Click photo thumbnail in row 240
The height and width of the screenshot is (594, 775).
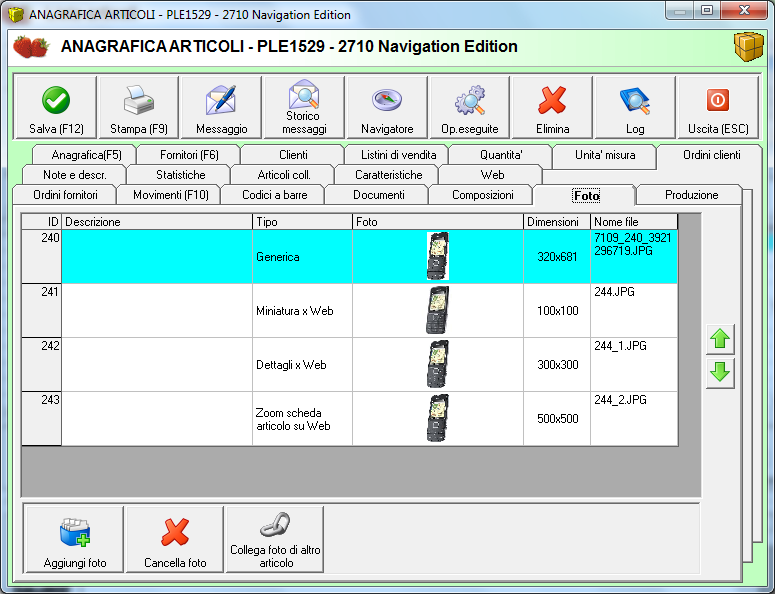pos(438,256)
